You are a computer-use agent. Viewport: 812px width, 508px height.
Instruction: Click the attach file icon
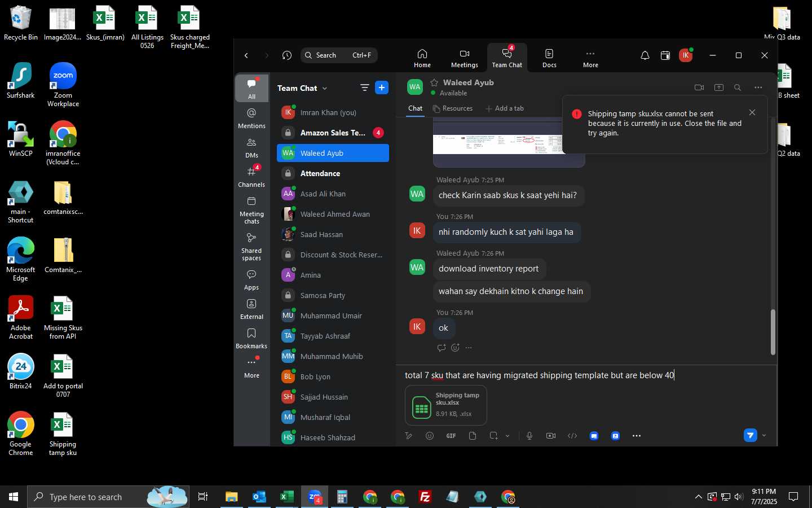473,436
